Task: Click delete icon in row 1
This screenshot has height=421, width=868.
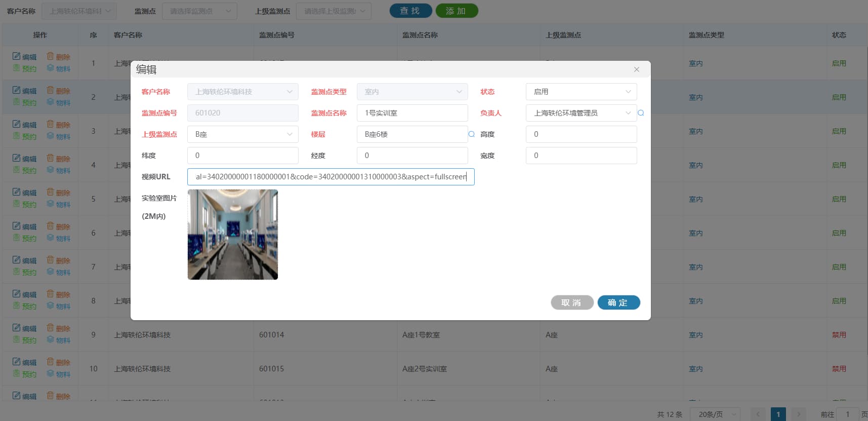Action: 50,56
